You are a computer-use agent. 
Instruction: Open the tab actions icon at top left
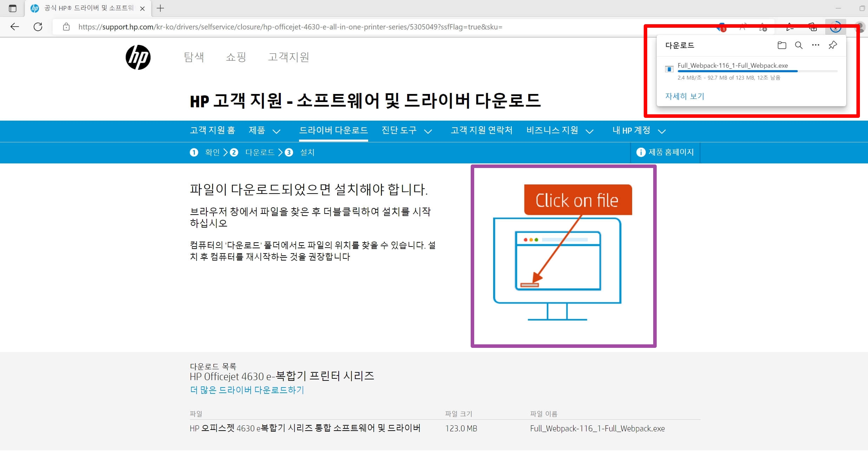[x=13, y=8]
